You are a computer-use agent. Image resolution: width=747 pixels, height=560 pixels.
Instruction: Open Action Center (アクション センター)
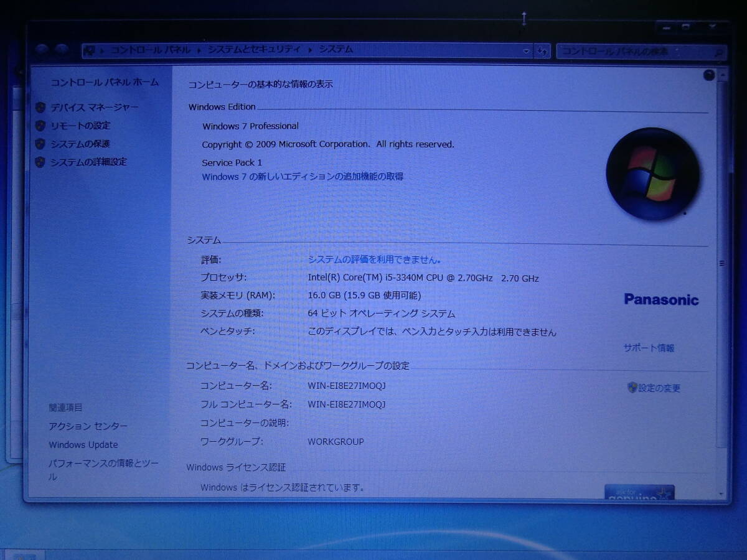(x=88, y=426)
